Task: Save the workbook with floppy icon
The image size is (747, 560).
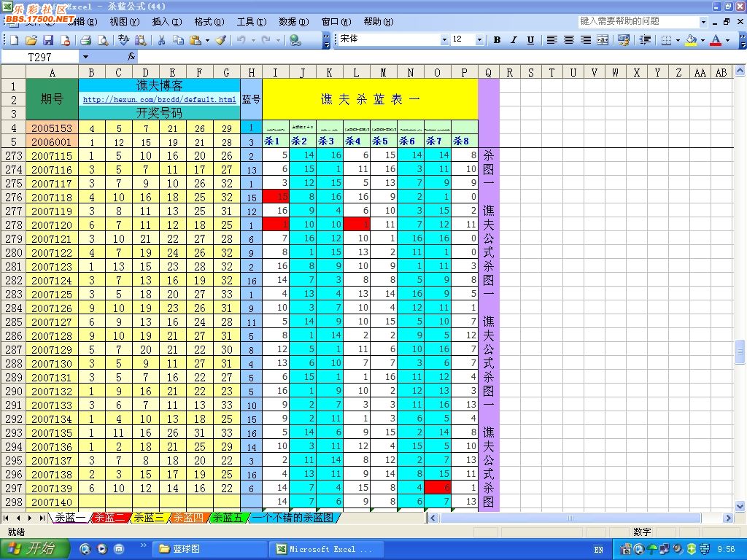Action: (x=48, y=41)
